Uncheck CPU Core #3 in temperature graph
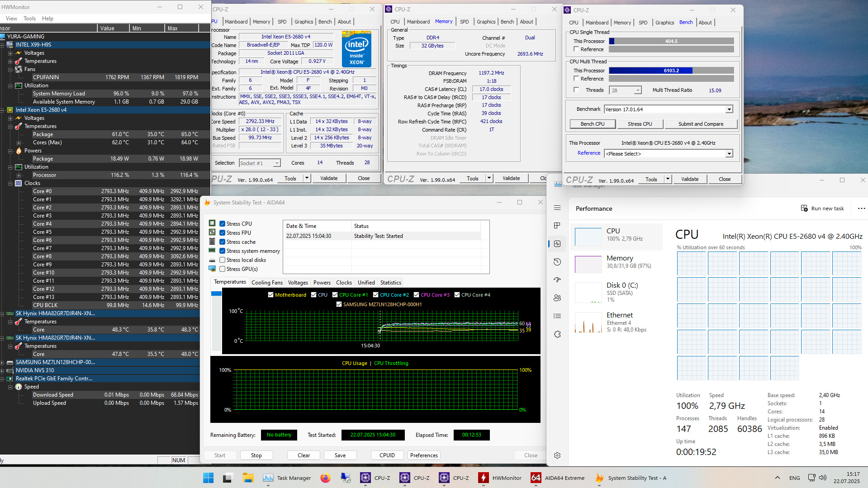Viewport: 868px width, 488px height. (416, 295)
